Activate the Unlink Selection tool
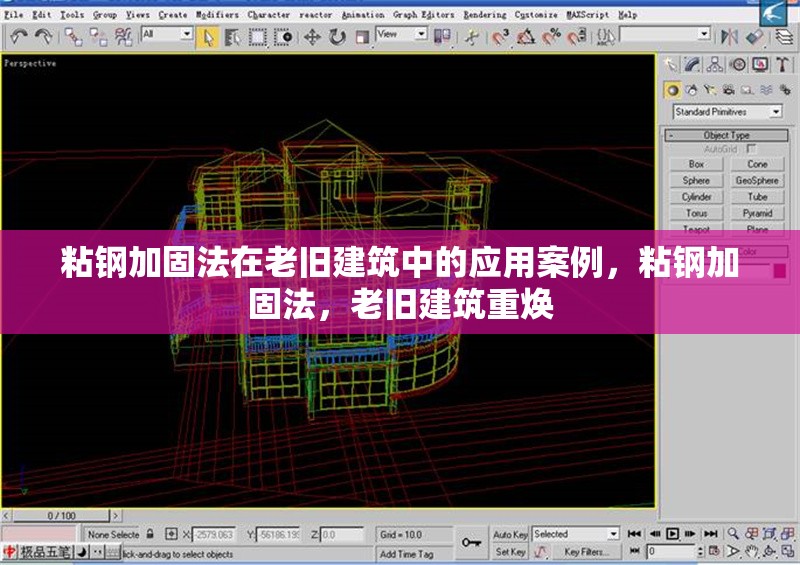The image size is (800, 565). (98, 37)
